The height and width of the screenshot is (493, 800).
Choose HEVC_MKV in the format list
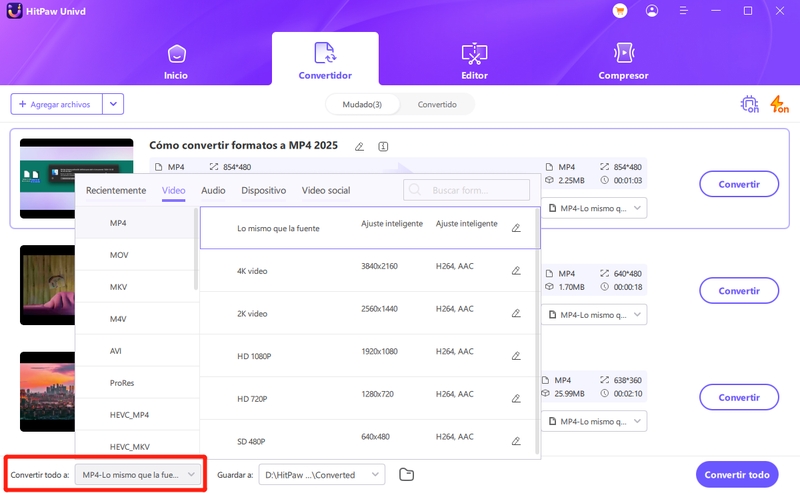point(135,447)
